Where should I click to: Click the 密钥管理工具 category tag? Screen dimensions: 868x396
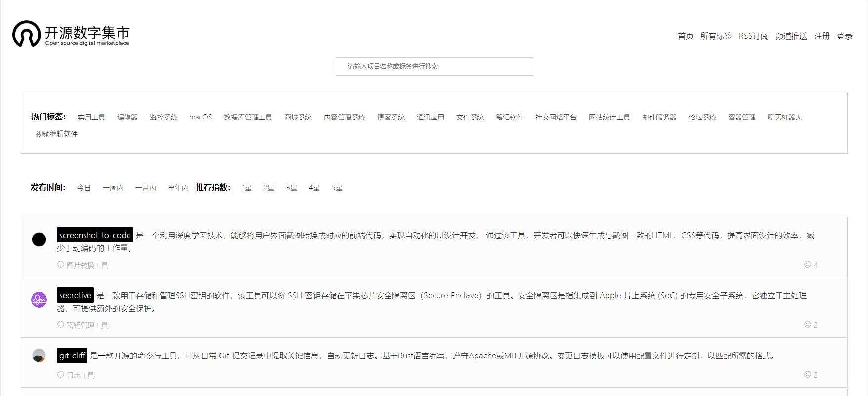(87, 325)
